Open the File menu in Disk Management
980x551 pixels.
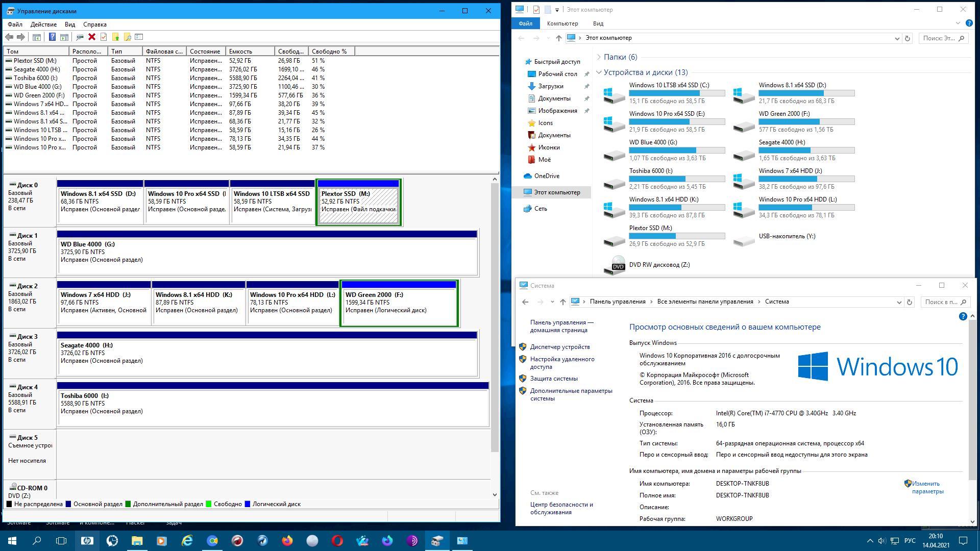click(15, 24)
